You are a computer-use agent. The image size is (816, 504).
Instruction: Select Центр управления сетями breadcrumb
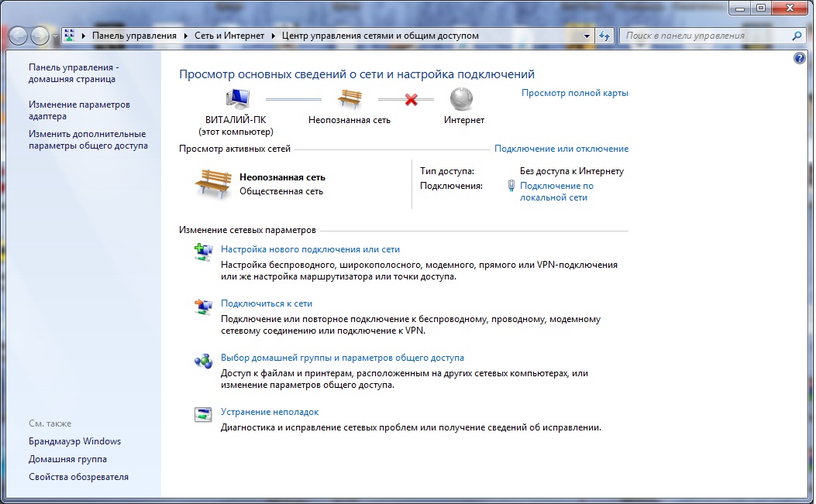[x=380, y=36]
